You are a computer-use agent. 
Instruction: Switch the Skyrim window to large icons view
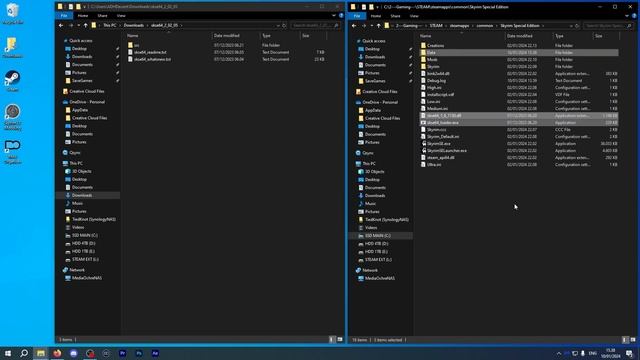coord(633,340)
